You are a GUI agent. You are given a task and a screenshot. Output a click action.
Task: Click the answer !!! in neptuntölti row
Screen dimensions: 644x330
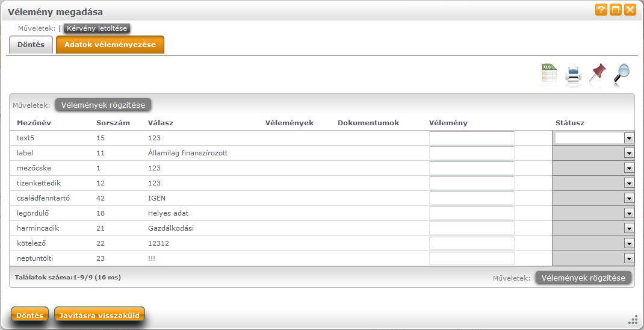[152, 258]
